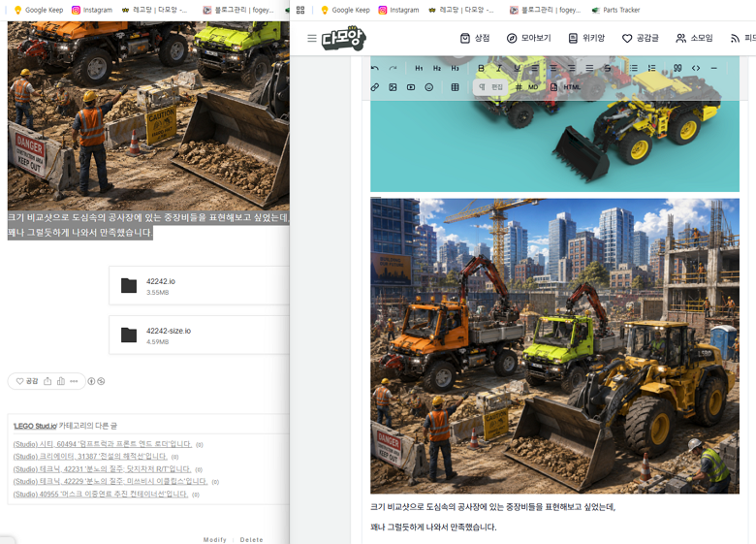Switch to MD markdown mode
Screen dimensions: 756x544
(x=526, y=87)
